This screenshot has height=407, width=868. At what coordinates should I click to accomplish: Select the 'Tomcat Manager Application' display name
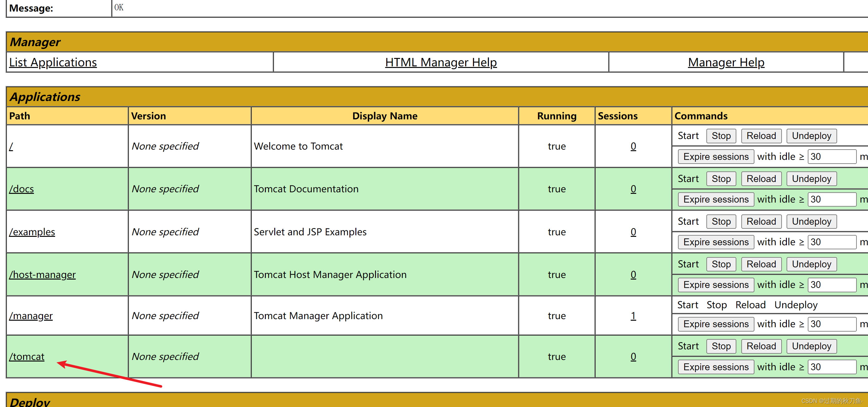318,316
